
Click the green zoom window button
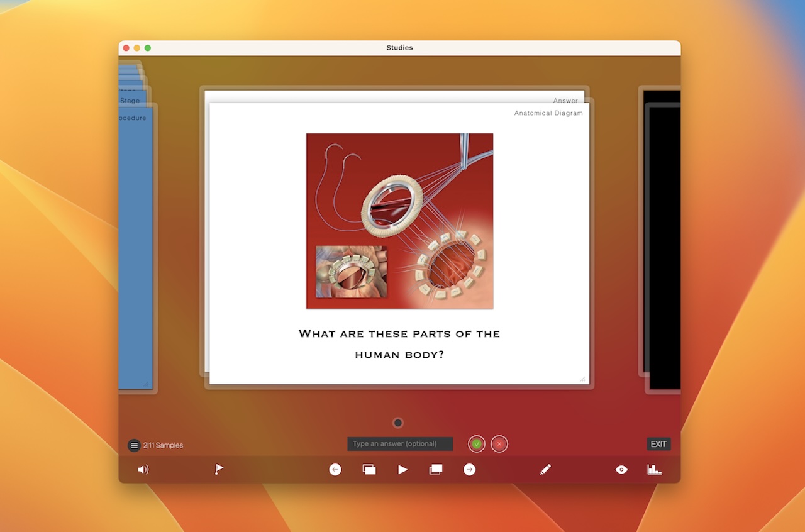[x=148, y=48]
